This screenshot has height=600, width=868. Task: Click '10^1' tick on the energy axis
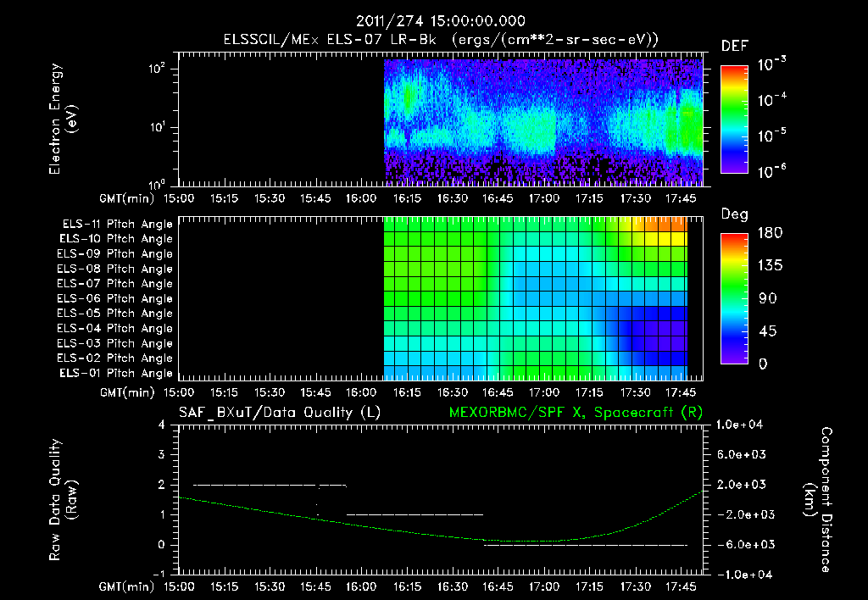click(x=157, y=127)
